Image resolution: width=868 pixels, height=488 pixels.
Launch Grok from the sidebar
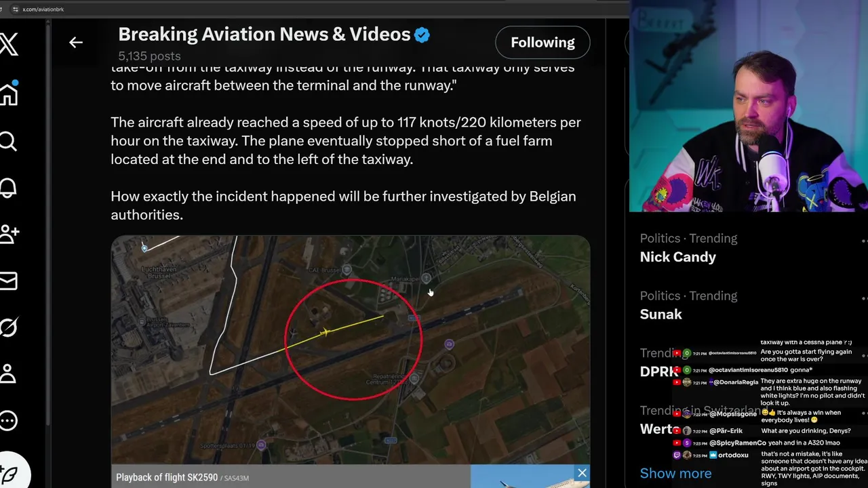[8, 328]
